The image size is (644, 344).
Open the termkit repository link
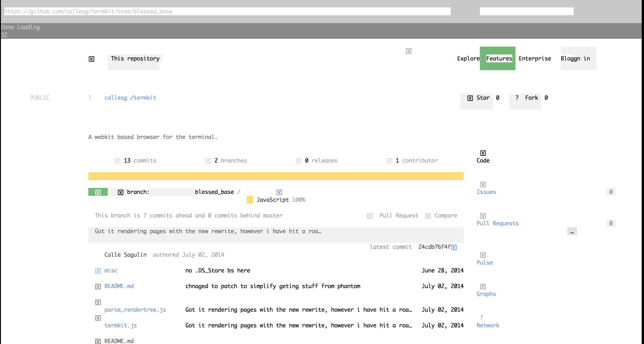(x=145, y=98)
